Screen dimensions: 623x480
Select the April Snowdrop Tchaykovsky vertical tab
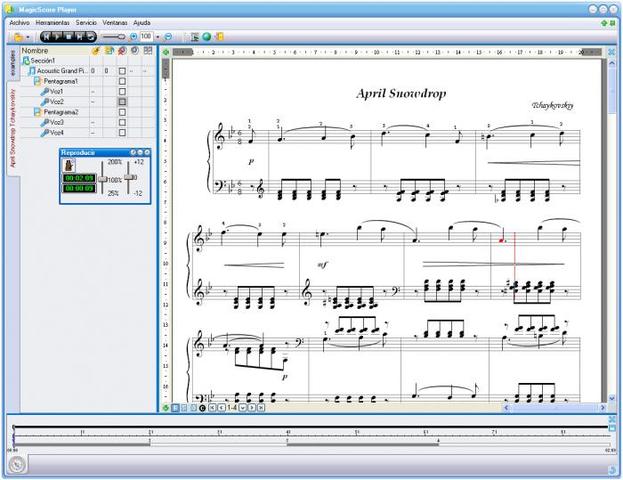pos(13,128)
